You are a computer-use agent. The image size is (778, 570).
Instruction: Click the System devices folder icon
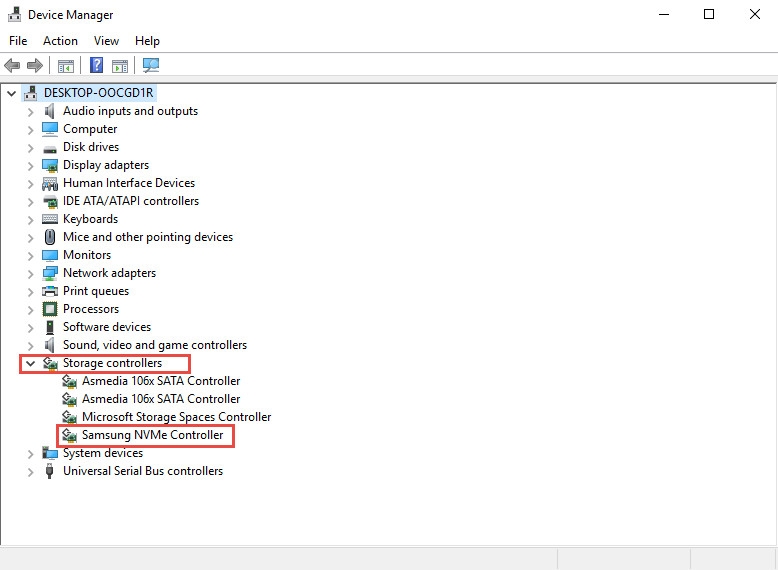[x=50, y=453]
